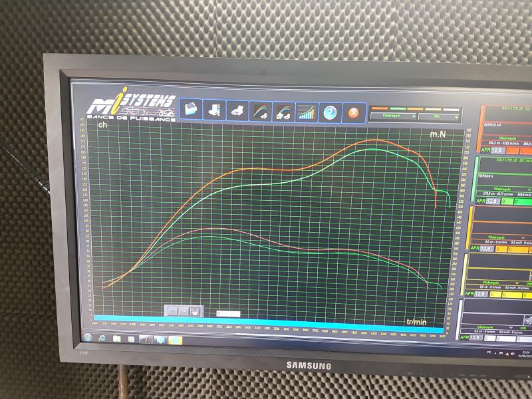Click AFR 12.8 field in white panel
This screenshot has height=399, width=532.
click(475, 338)
